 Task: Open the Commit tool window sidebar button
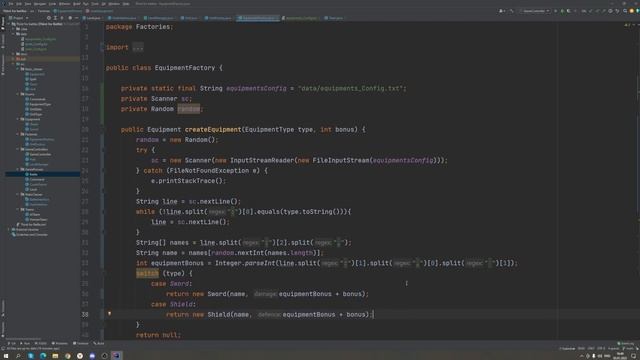point(3,41)
